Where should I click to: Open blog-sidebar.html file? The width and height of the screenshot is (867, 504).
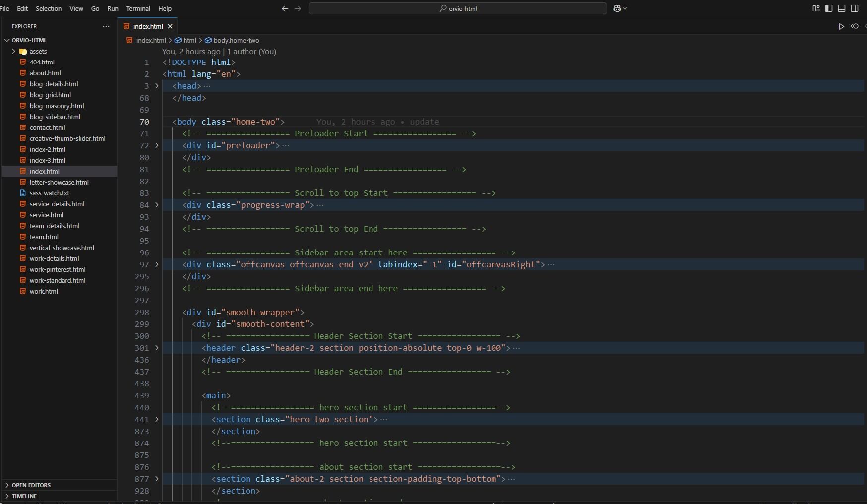click(x=55, y=117)
